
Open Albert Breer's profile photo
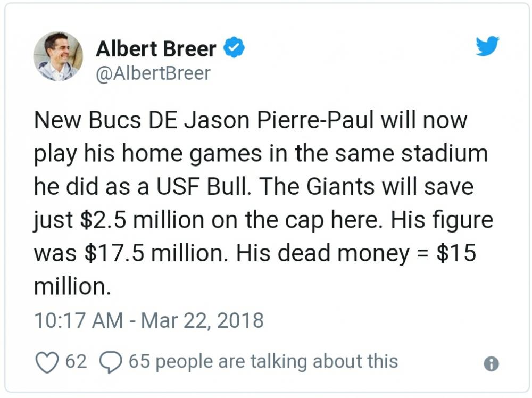point(58,56)
